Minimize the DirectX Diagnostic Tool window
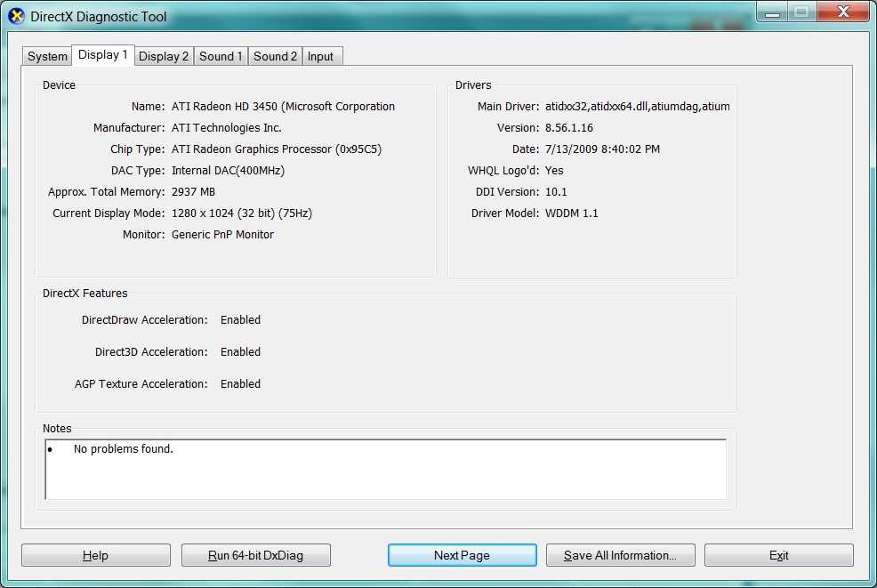Image resolution: width=877 pixels, height=588 pixels. (772, 12)
